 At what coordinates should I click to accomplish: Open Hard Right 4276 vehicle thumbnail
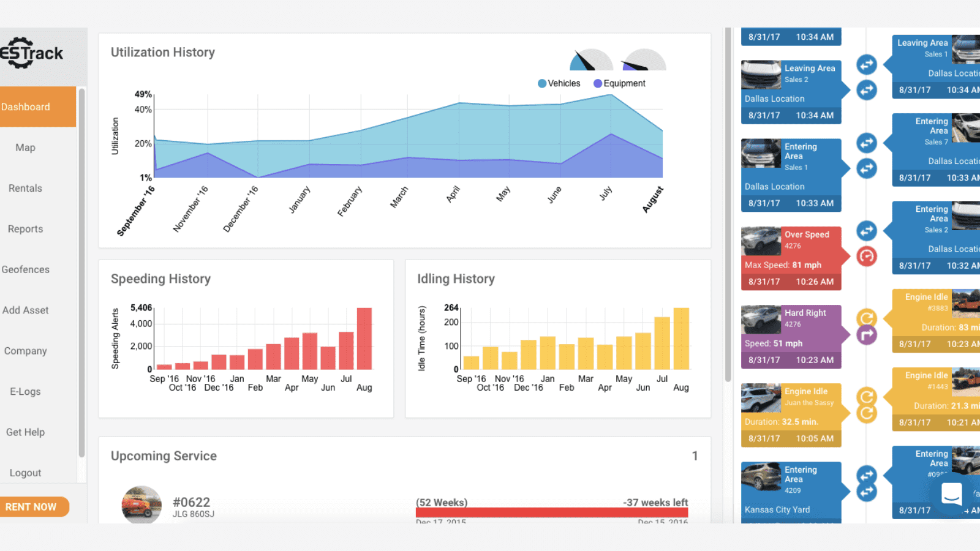pyautogui.click(x=761, y=320)
